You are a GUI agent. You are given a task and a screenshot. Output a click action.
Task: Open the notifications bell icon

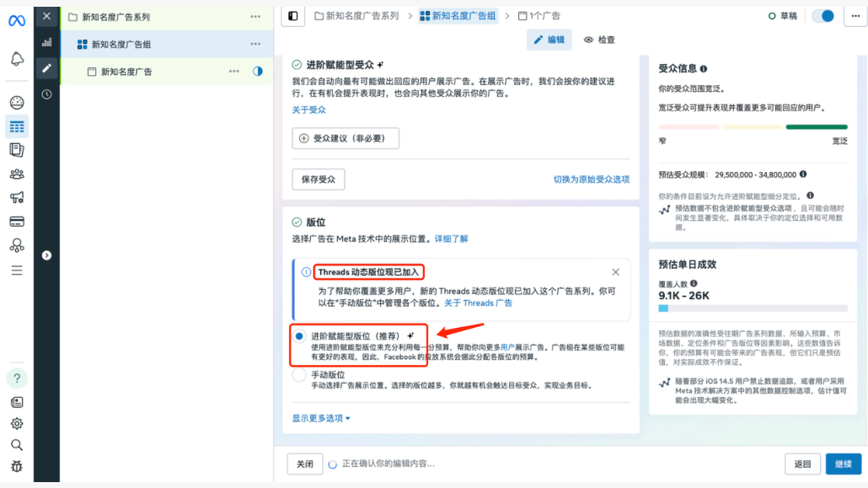pos(17,59)
